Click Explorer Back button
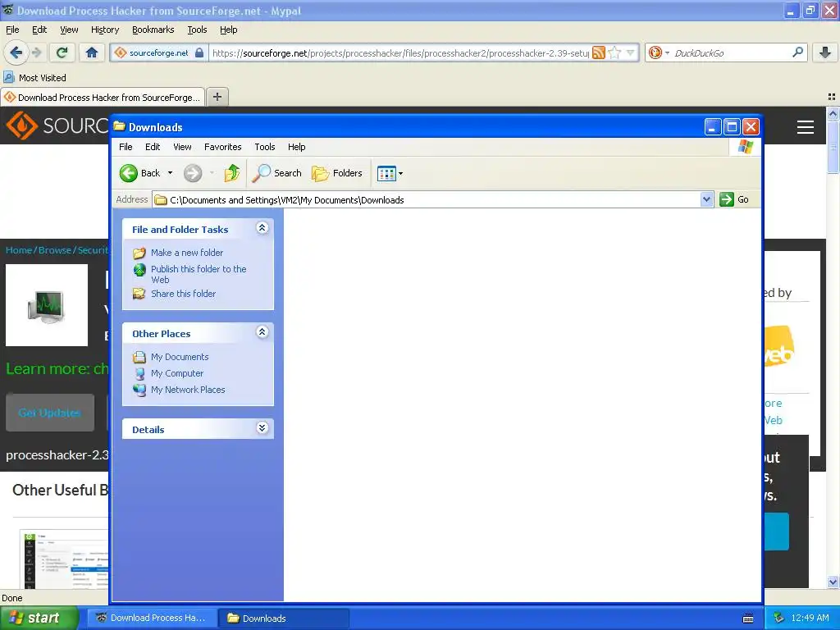Viewport: 840px width, 630px height. point(140,173)
